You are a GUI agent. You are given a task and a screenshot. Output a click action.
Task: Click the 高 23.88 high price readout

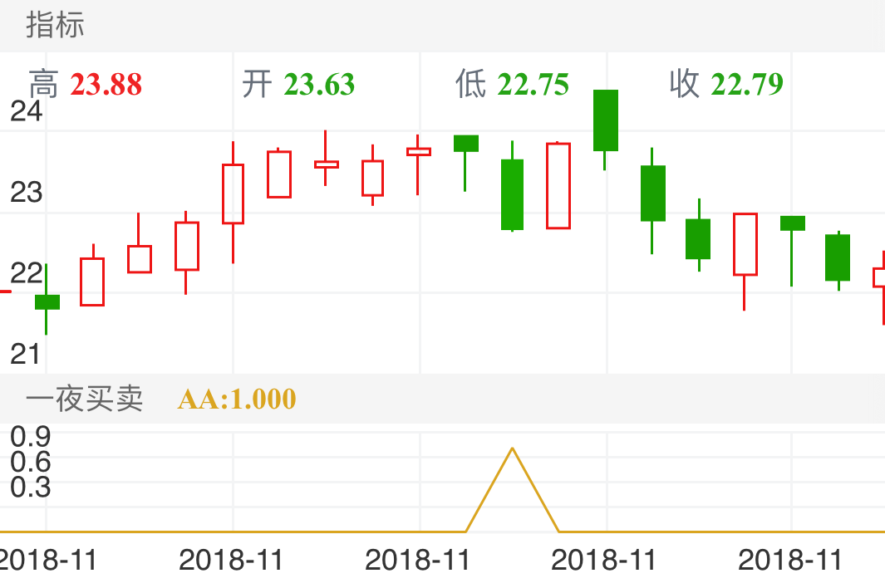[x=86, y=85]
